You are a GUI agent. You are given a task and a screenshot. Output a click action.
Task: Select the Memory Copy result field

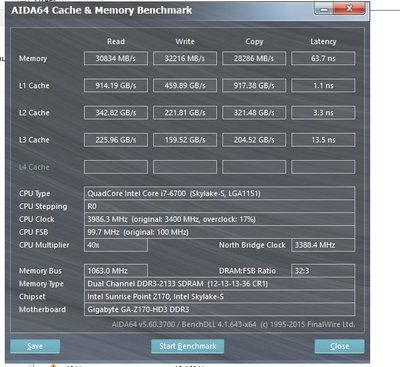coord(254,58)
